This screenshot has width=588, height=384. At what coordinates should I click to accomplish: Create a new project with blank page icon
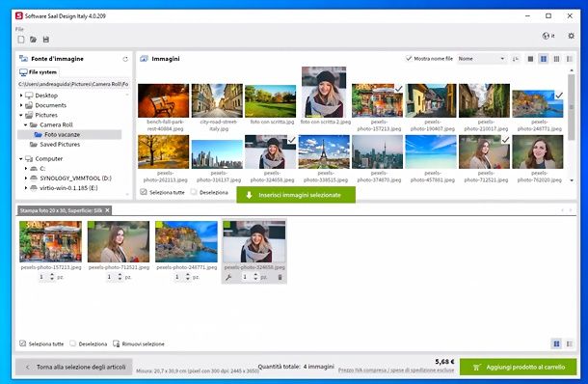coord(21,40)
